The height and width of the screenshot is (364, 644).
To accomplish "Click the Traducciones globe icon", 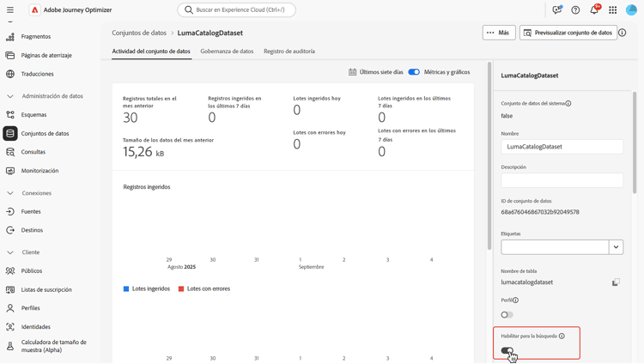I will click(x=10, y=74).
